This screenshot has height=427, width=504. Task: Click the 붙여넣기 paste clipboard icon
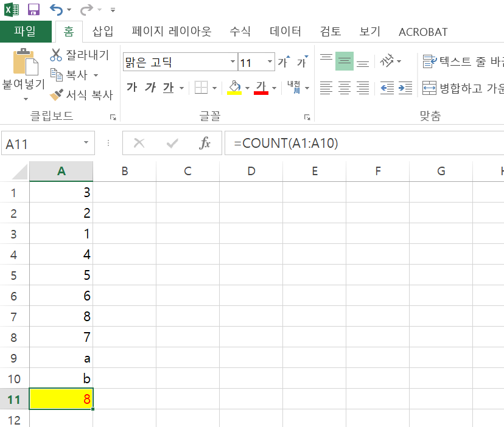pyautogui.click(x=25, y=61)
